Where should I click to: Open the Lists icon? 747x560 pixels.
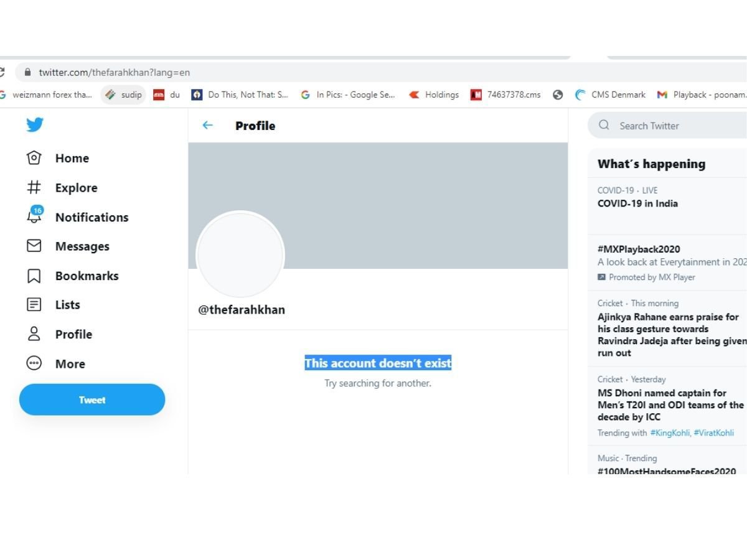(34, 305)
